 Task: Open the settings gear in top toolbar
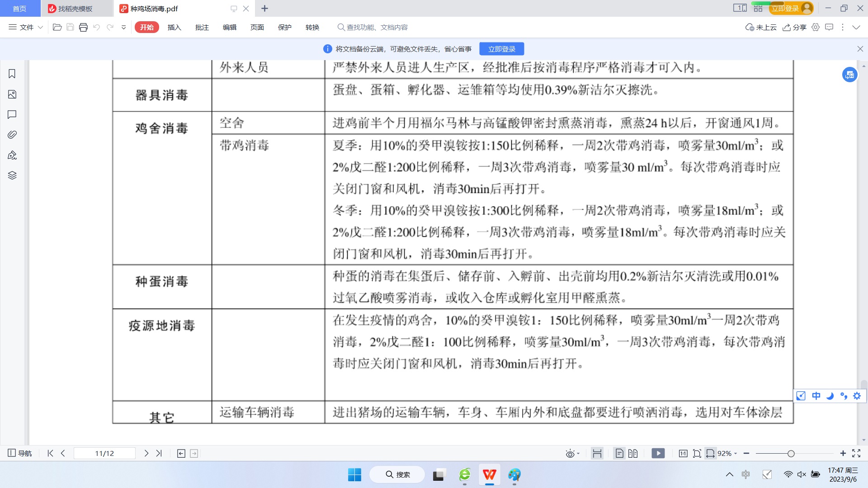coord(816,27)
